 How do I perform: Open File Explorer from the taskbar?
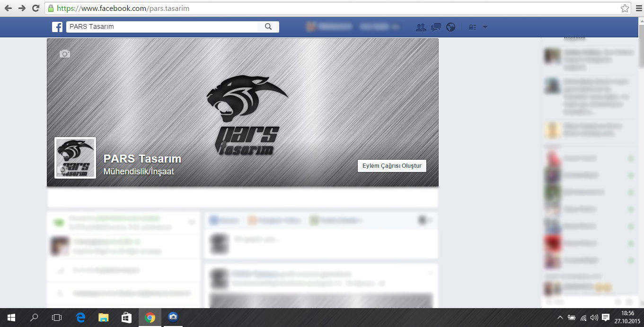[x=104, y=318]
